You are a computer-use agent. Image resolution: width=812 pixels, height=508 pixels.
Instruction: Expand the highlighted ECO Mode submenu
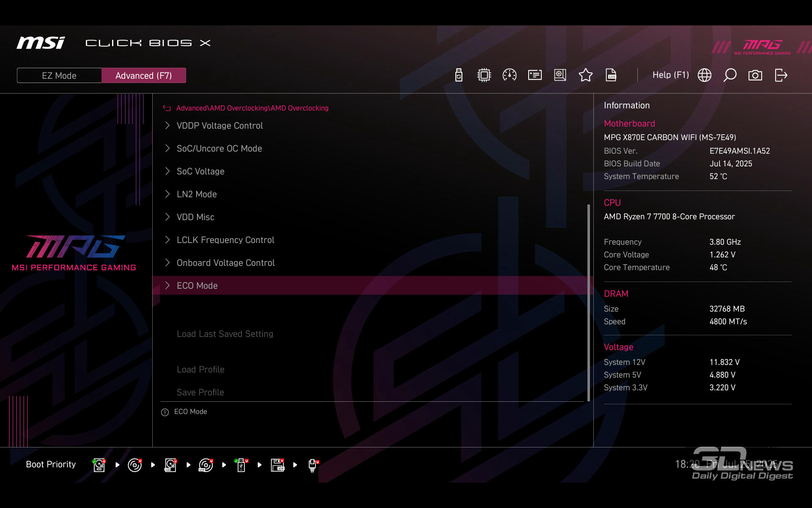click(x=372, y=285)
